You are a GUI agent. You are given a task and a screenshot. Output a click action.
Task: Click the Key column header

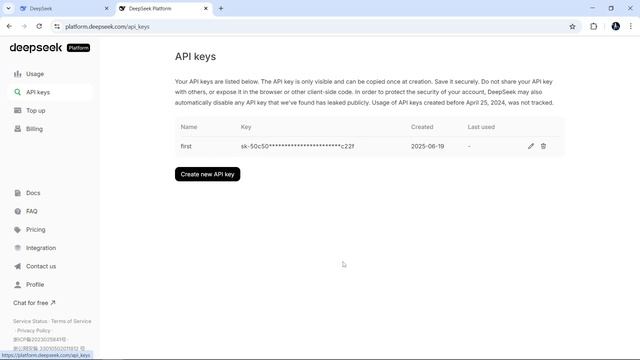[246, 127]
